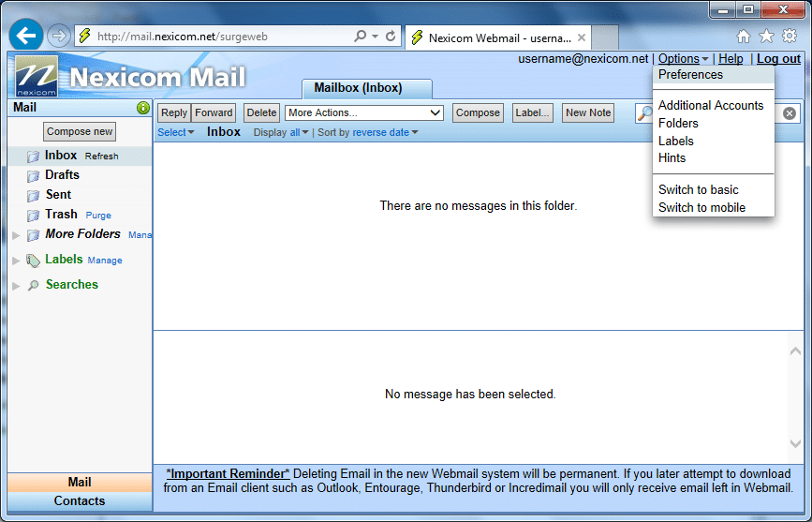Switch to the Mail section at bottom

(80, 482)
